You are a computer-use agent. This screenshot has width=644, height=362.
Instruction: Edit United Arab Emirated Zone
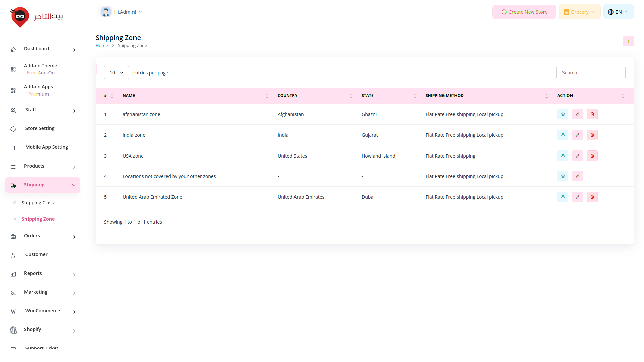click(x=577, y=197)
